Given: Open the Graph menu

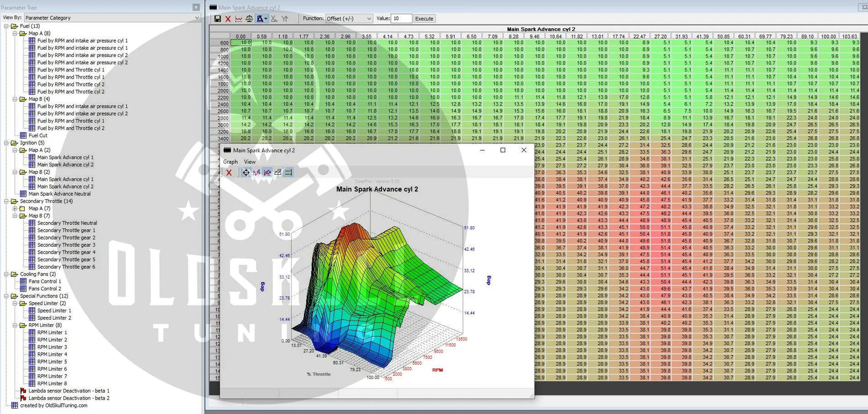Looking at the screenshot, I should 230,162.
